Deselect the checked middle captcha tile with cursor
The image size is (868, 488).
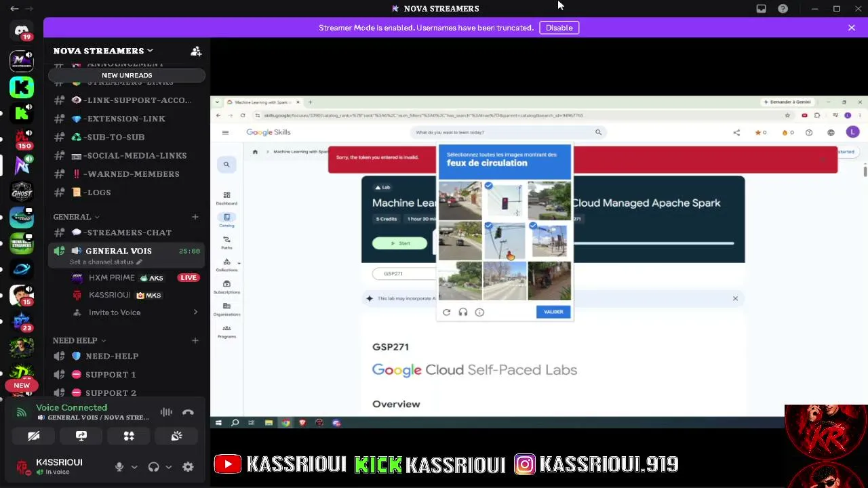coord(505,241)
